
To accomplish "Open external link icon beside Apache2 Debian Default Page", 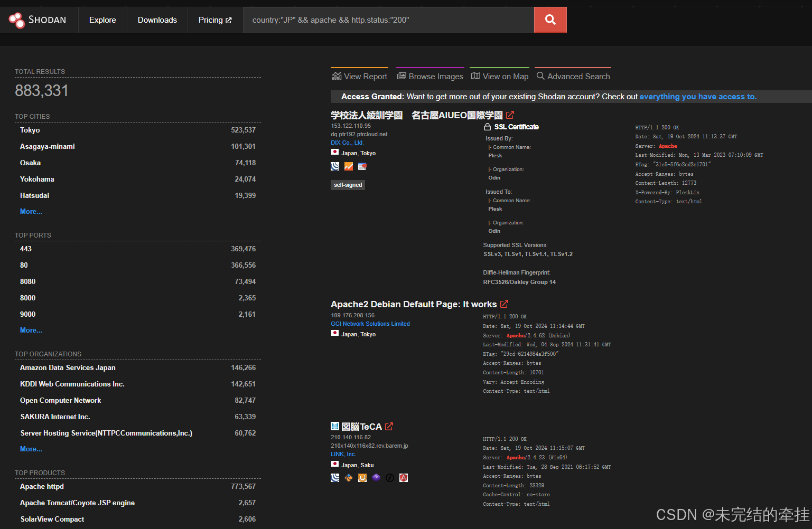I will tap(504, 304).
